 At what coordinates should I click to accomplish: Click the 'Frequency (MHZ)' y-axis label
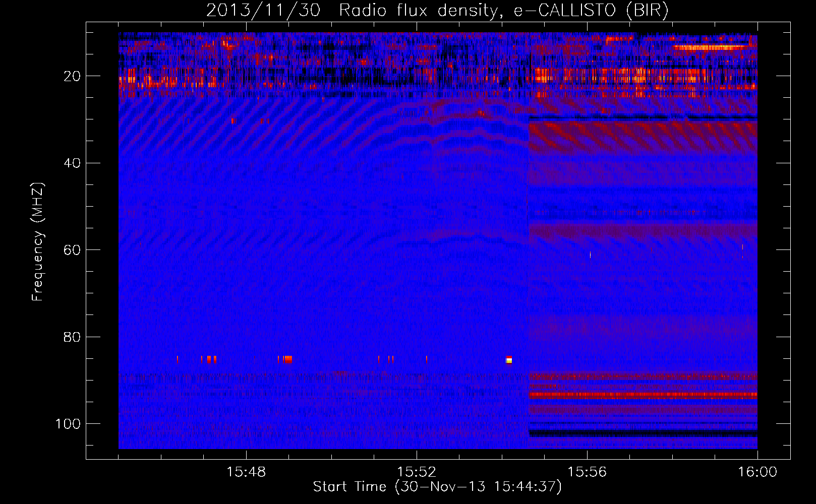[38, 241]
